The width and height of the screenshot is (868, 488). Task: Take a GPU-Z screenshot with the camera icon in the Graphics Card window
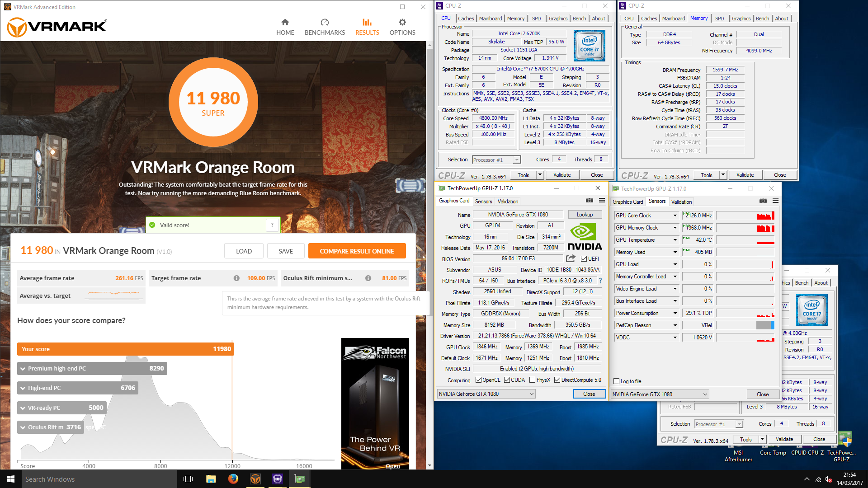tap(590, 201)
